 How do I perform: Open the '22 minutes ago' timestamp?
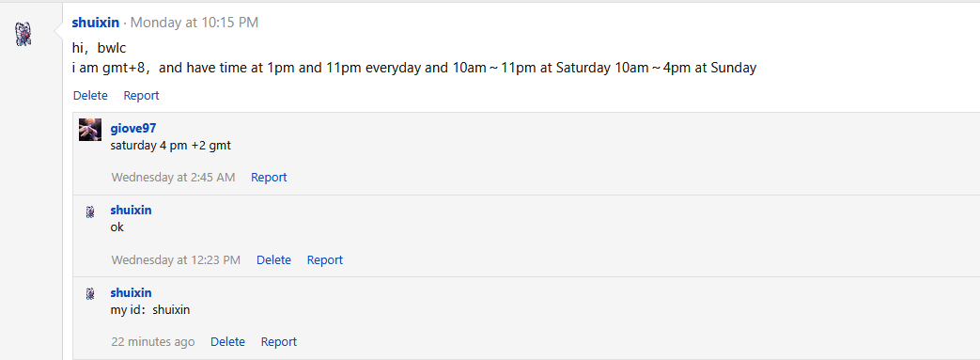[153, 342]
